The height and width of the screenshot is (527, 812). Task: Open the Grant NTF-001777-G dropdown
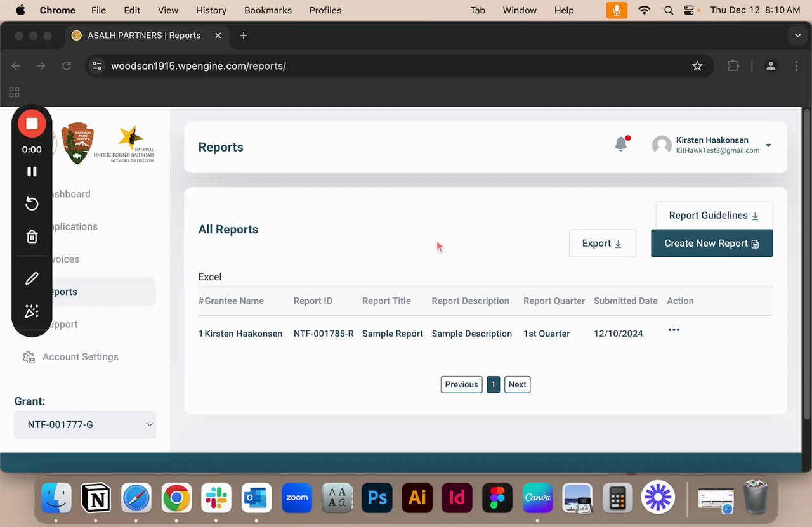pos(85,424)
